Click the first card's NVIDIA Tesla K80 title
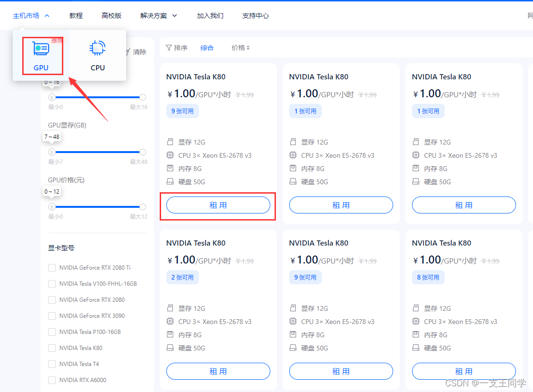The height and width of the screenshot is (392, 533). point(196,77)
